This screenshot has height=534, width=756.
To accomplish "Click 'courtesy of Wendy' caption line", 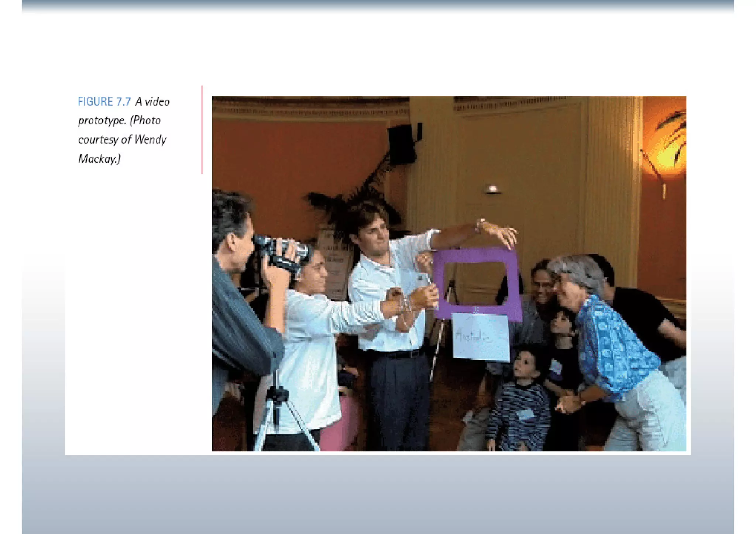I will pyautogui.click(x=122, y=140).
